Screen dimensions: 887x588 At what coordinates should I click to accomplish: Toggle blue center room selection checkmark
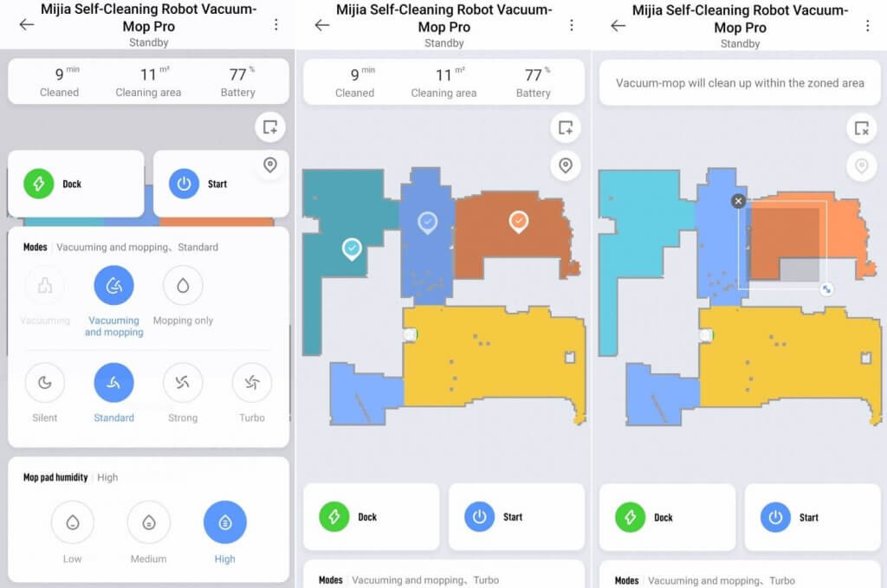(428, 223)
